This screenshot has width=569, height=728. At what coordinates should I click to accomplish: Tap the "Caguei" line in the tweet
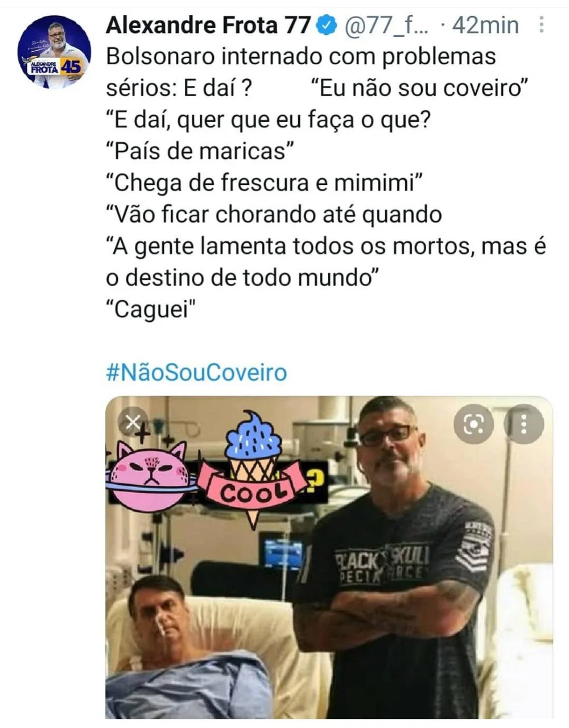pyautogui.click(x=150, y=309)
